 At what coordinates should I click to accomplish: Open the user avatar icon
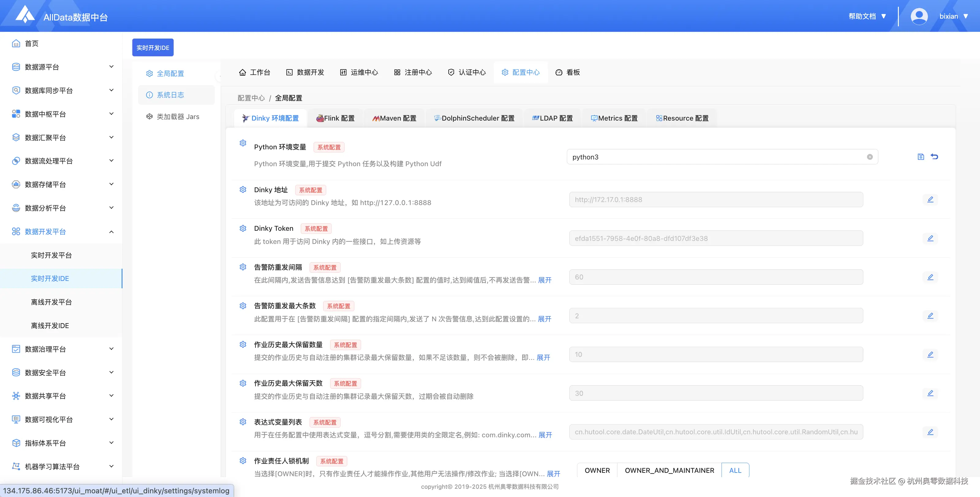coord(919,16)
